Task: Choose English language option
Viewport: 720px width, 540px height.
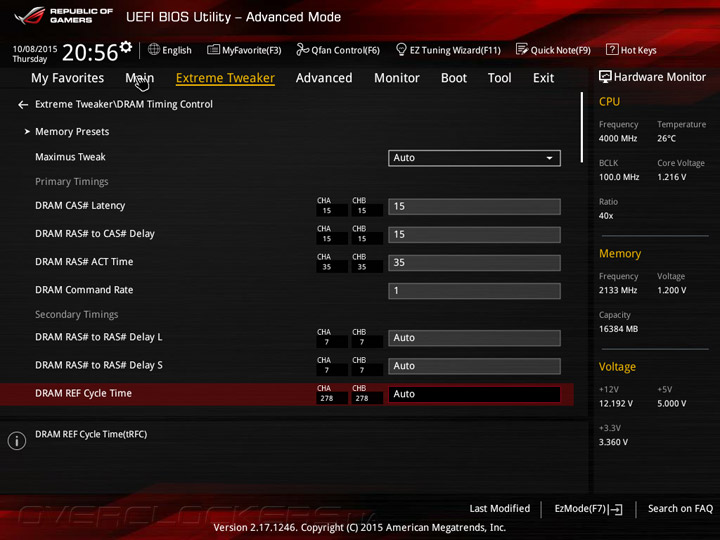Action: coord(177,50)
